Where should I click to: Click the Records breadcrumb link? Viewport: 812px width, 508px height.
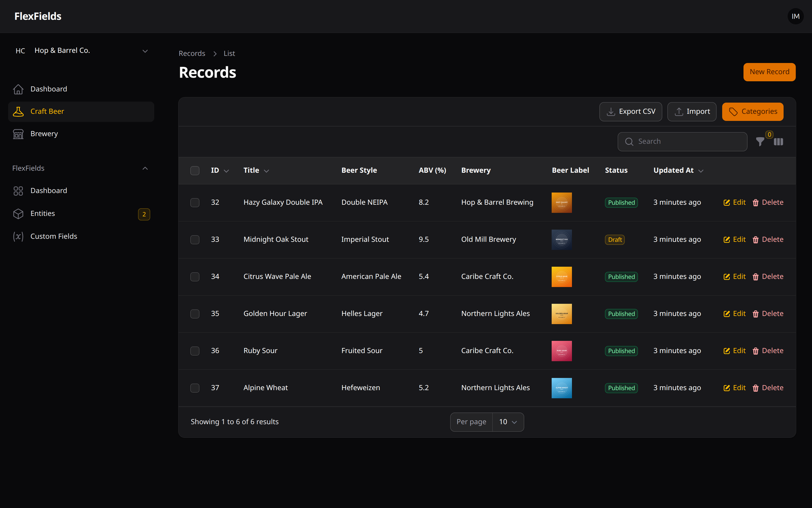point(192,54)
